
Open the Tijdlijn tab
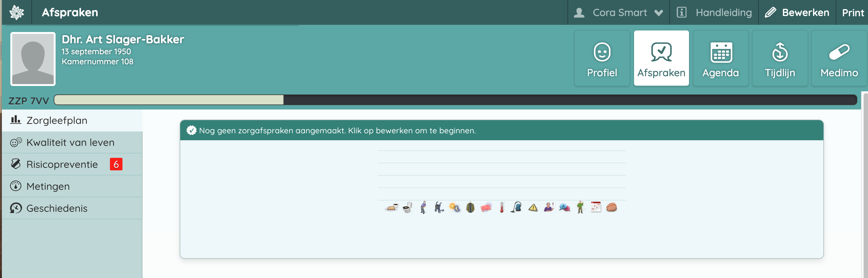click(x=780, y=58)
